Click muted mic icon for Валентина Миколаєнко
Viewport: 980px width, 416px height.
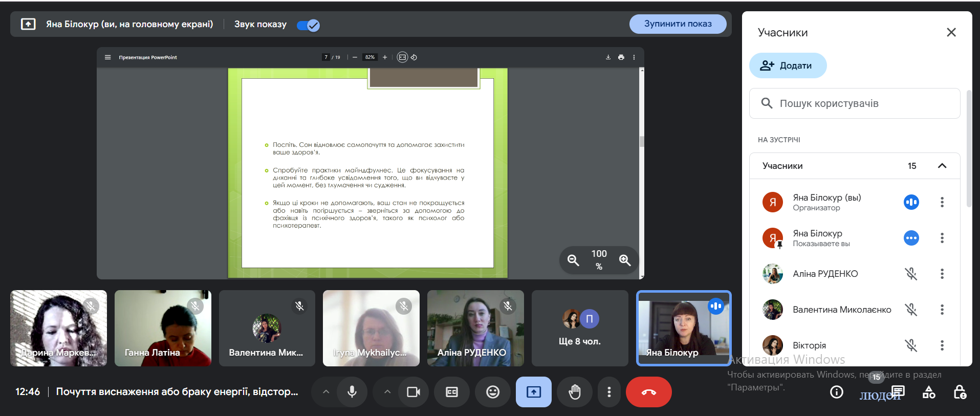click(x=911, y=310)
